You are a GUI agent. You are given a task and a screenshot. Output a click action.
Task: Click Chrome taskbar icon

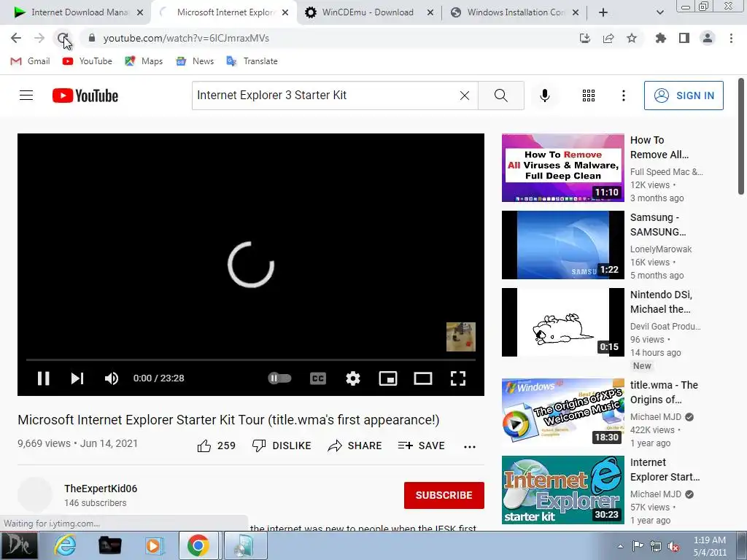(x=198, y=545)
